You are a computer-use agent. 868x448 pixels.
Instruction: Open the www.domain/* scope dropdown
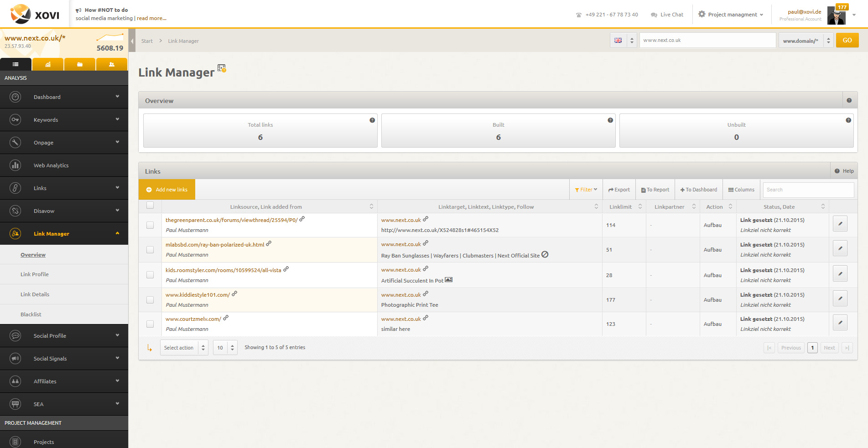pyautogui.click(x=806, y=41)
